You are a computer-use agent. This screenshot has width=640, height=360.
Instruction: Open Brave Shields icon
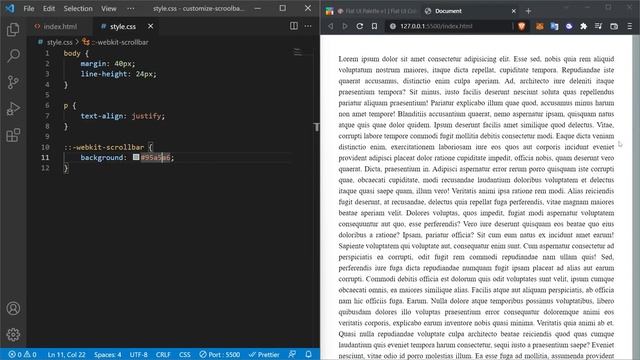pyautogui.click(x=522, y=26)
